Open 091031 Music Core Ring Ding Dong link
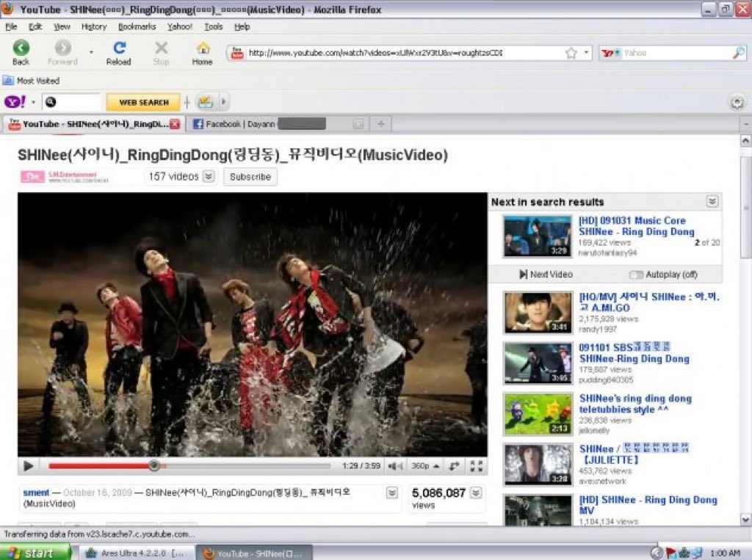752x560 pixels. (x=637, y=226)
